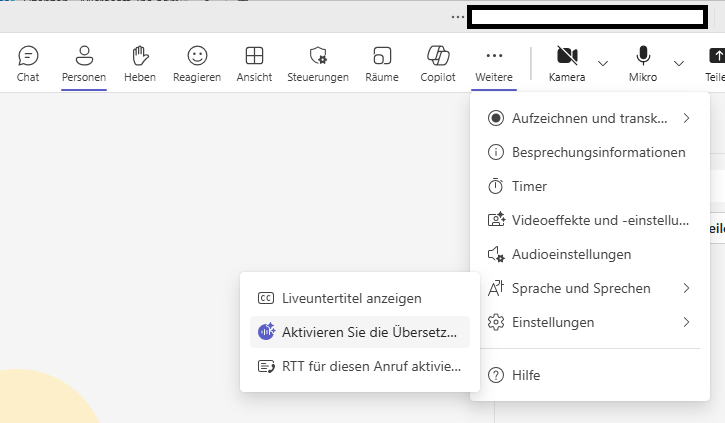
Task: Mute the Mikro microphone
Action: (x=643, y=64)
